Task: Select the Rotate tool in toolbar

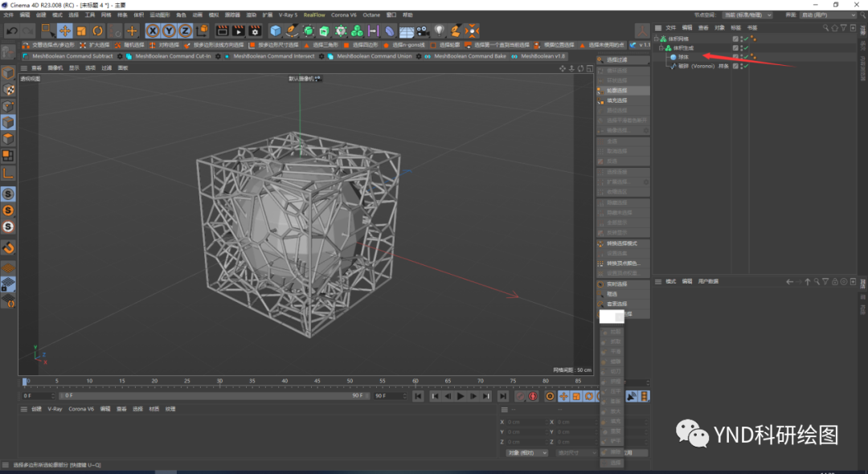Action: coord(98,31)
